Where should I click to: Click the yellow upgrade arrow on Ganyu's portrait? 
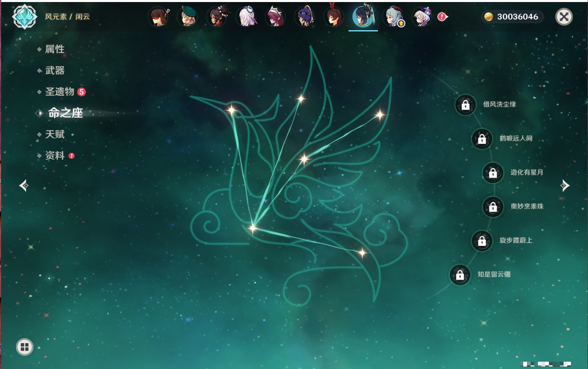(x=401, y=24)
